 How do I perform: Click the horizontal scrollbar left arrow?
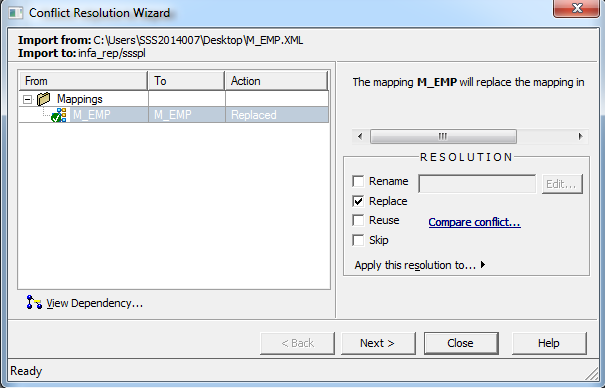[x=360, y=137]
